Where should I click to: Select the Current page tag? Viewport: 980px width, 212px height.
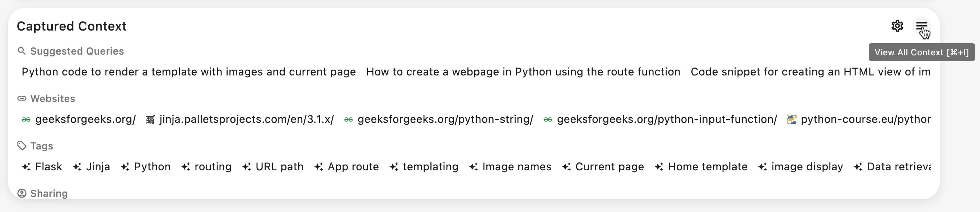click(603, 167)
